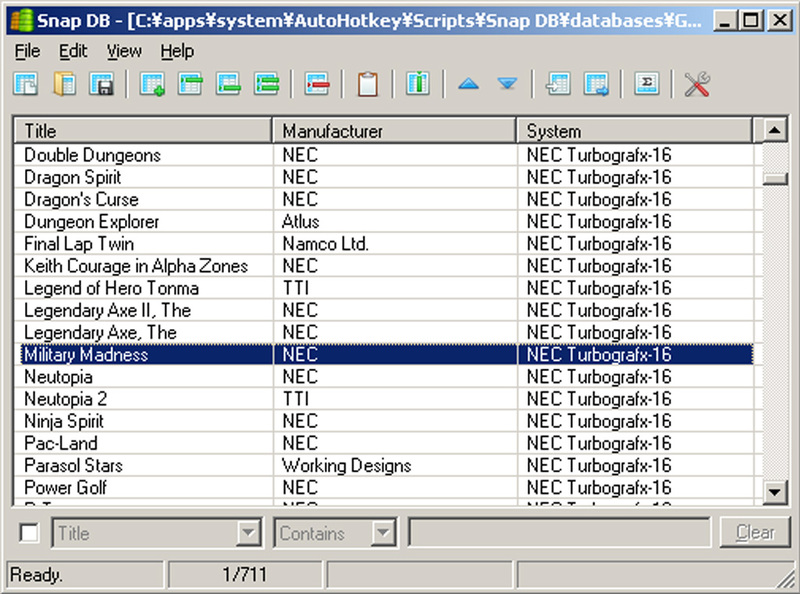The image size is (800, 594).
Task: Click the blue down arrow move icon
Action: click(507, 84)
